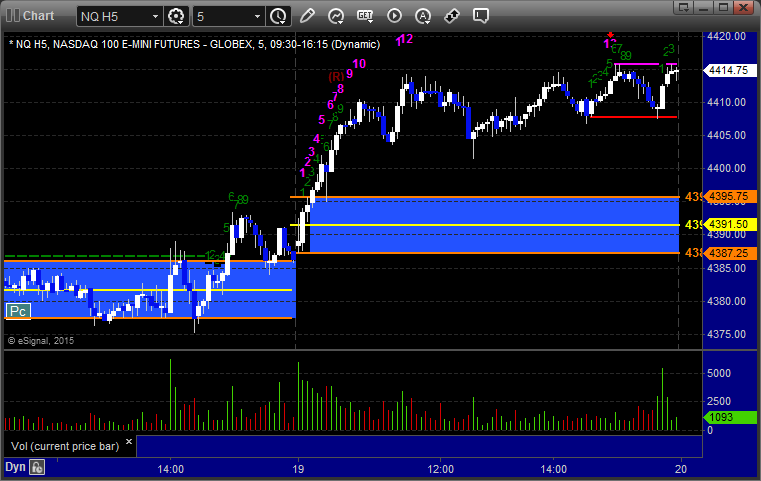The image size is (761, 481).
Task: Click the magenta 10 count marker
Action: click(x=359, y=64)
